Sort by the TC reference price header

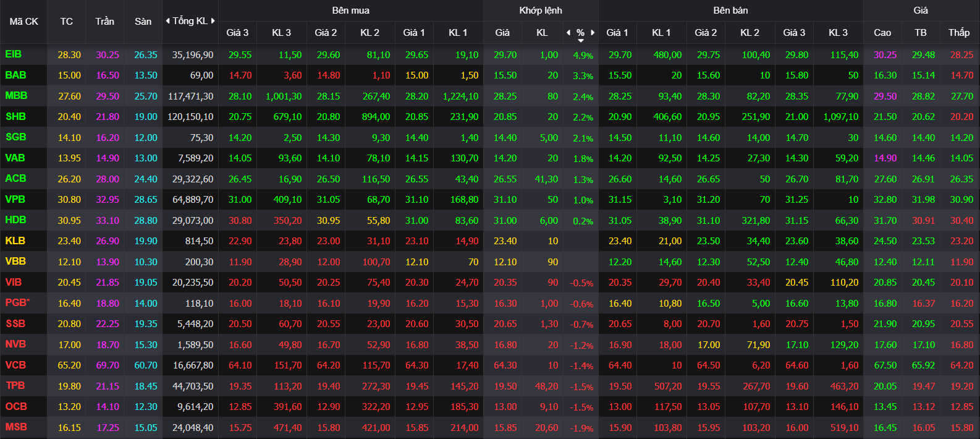[x=67, y=22]
